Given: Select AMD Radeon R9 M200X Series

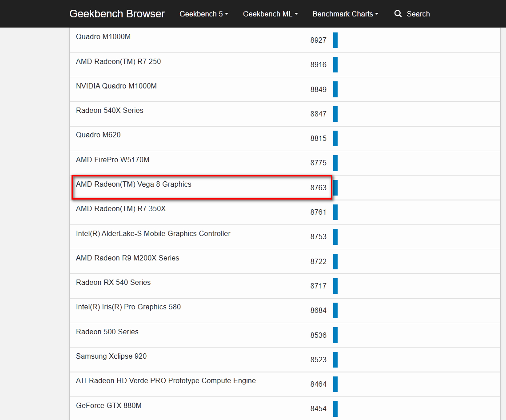Looking at the screenshot, I should 127,258.
